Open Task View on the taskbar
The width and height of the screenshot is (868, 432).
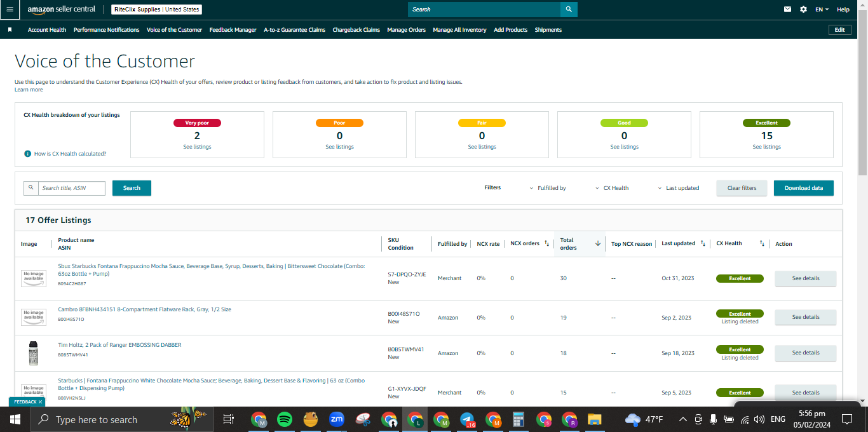228,419
